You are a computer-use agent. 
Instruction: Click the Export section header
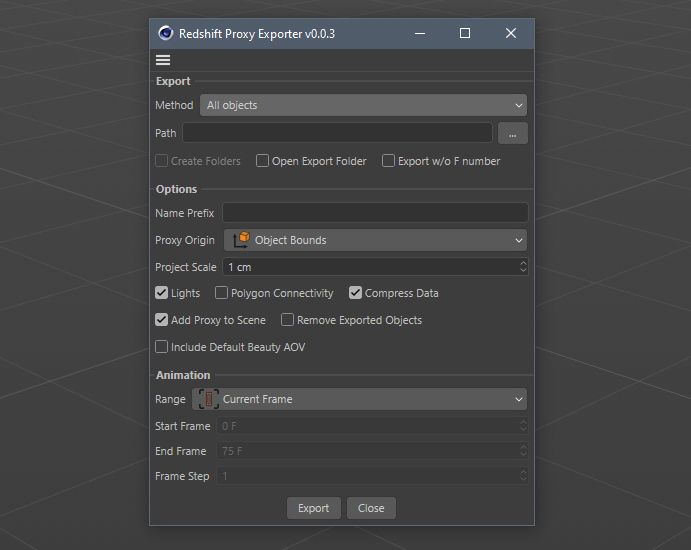tap(173, 81)
